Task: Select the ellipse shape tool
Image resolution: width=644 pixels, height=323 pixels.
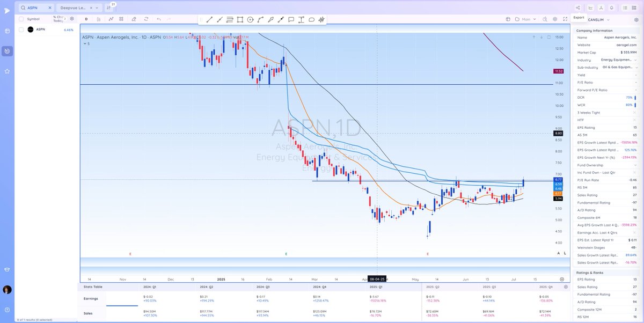Action: 311,19
